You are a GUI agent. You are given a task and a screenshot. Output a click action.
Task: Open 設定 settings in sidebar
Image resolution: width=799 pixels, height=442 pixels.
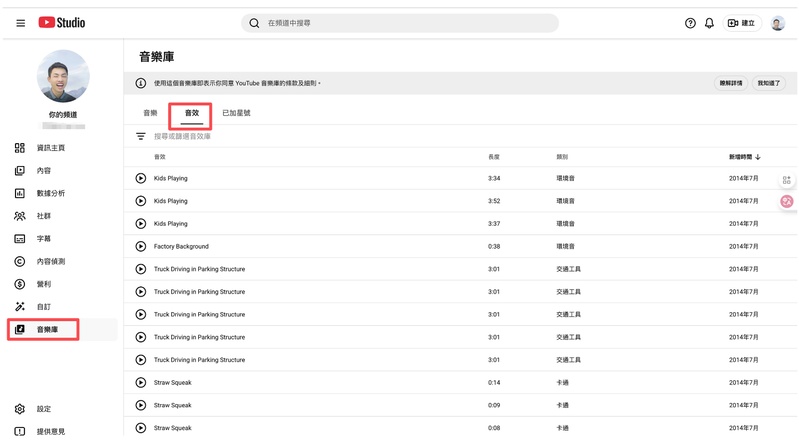pyautogui.click(x=43, y=409)
